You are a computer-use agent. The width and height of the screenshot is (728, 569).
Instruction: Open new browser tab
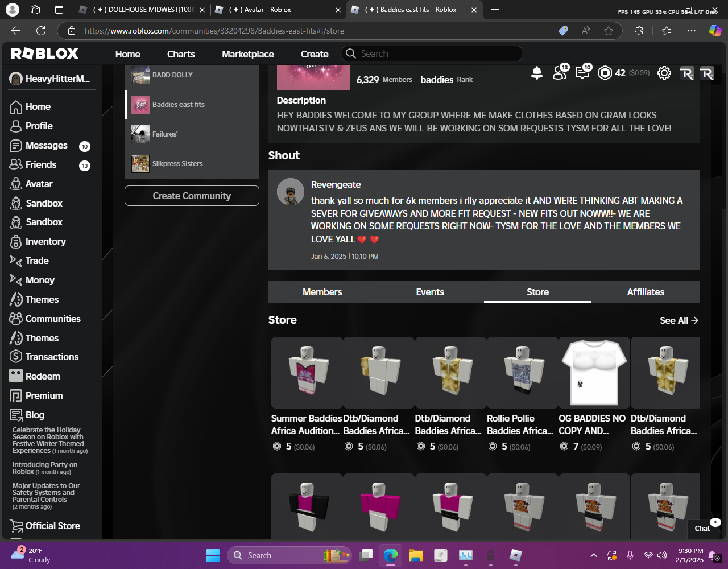click(495, 10)
